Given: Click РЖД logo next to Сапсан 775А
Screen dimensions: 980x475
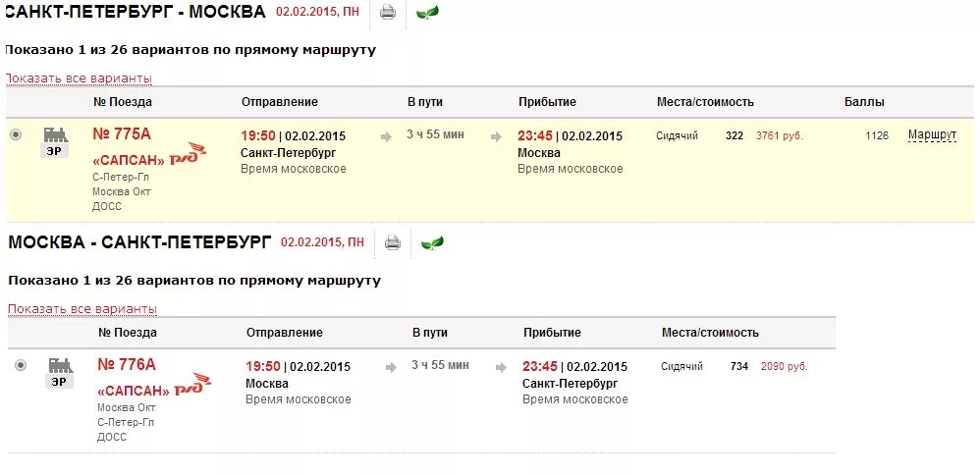Looking at the screenshot, I should coord(188,154).
